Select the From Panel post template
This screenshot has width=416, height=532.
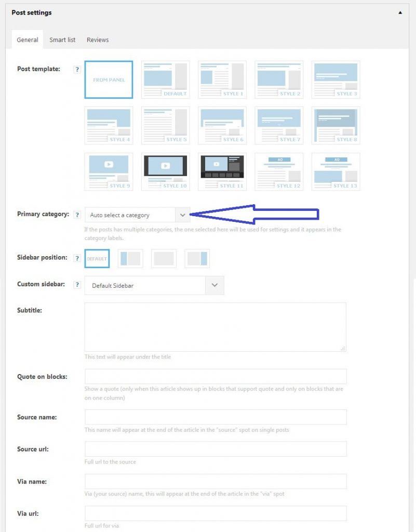point(109,79)
